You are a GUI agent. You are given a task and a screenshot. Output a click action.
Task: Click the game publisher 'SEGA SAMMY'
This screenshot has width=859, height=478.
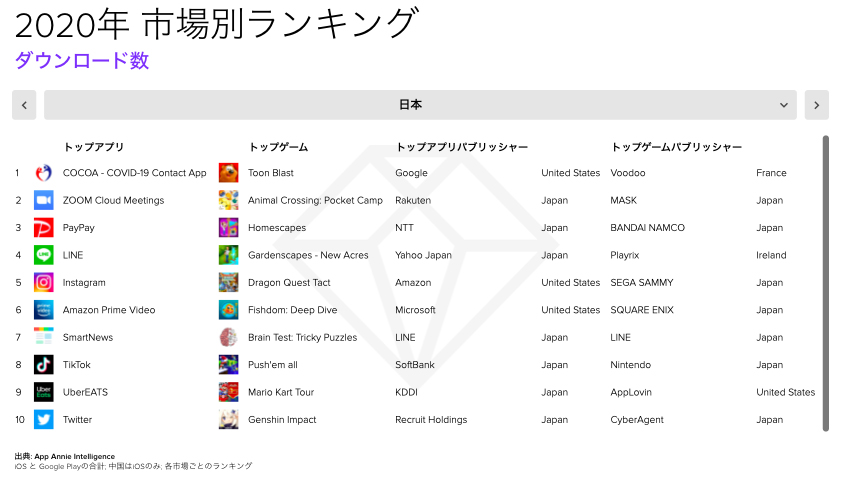click(642, 283)
